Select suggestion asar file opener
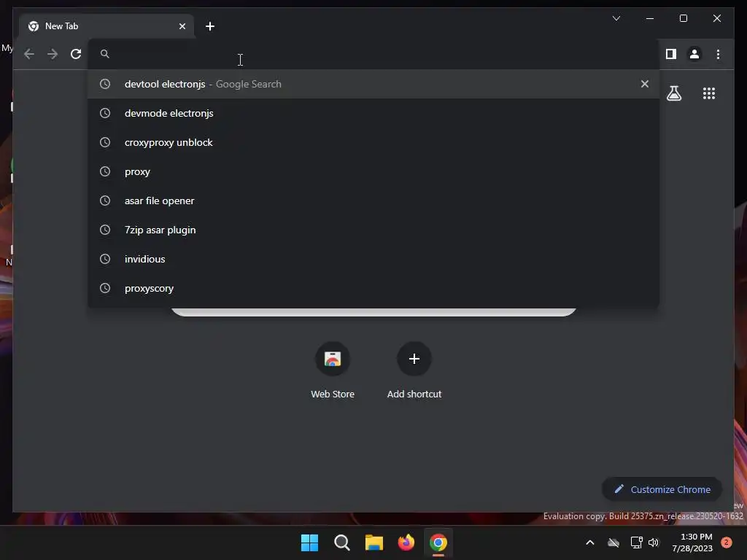 (x=373, y=201)
